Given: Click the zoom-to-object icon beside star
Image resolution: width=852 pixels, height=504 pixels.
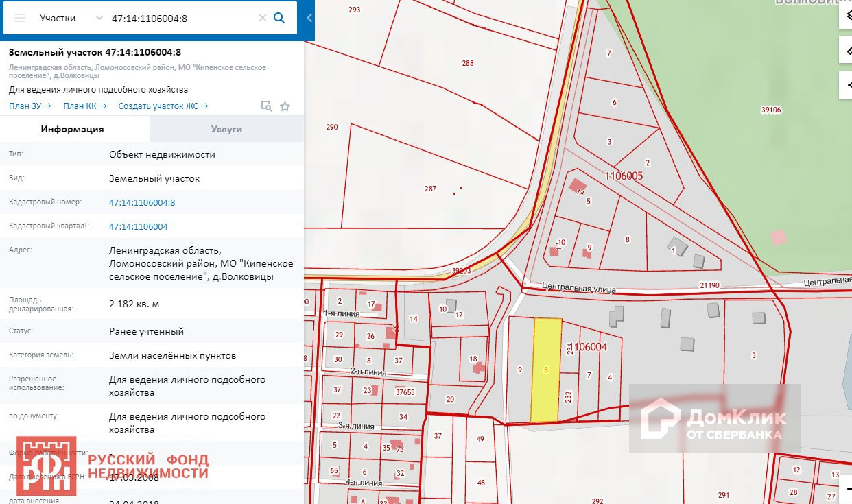Looking at the screenshot, I should tap(266, 106).
